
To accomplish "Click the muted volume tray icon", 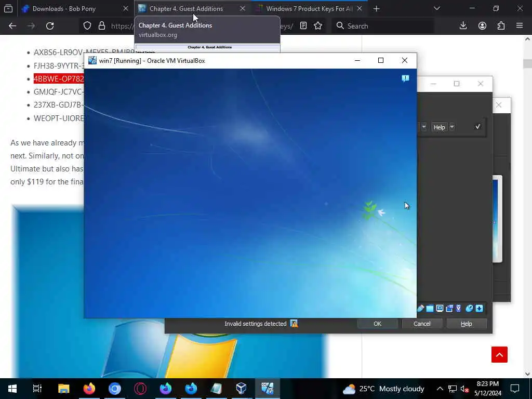I will 464,389.
